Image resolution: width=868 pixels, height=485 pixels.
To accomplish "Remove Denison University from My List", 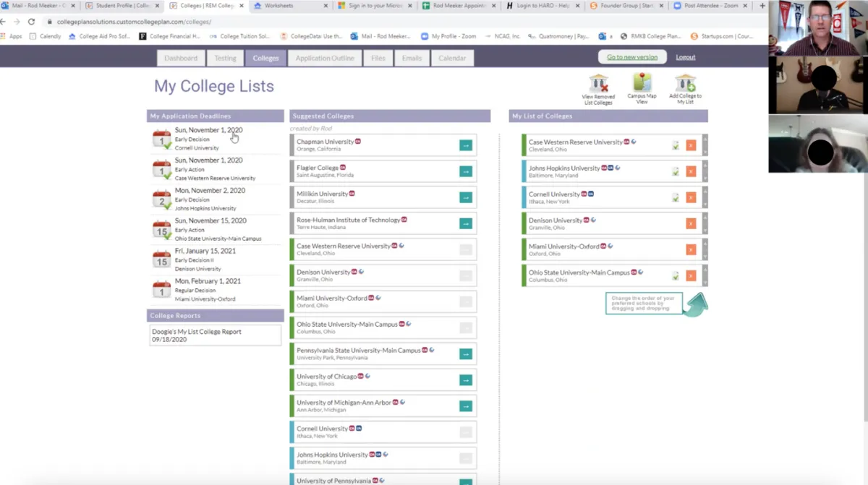I will click(691, 223).
